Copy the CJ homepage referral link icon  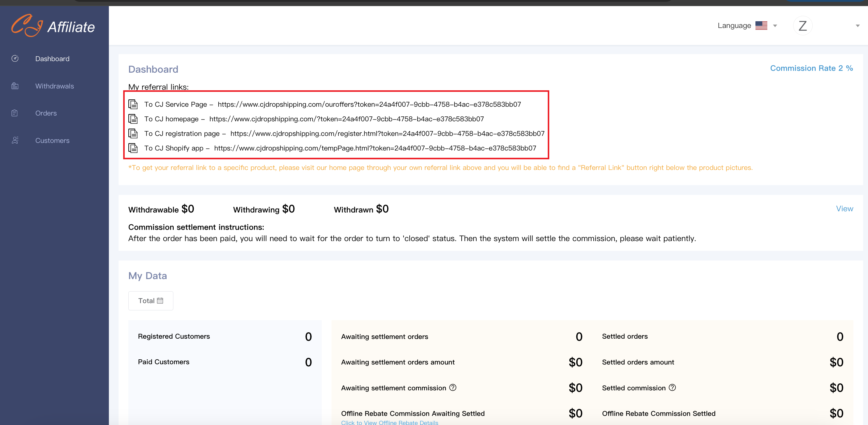(133, 119)
